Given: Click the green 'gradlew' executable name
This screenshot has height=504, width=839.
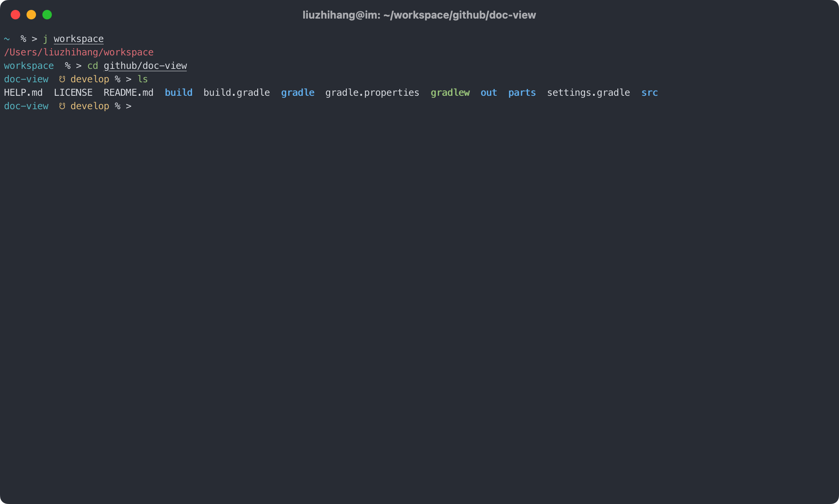Looking at the screenshot, I should point(450,93).
